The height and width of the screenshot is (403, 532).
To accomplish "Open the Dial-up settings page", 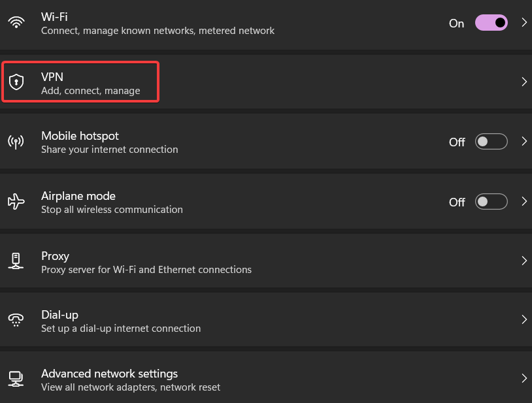I will coord(261,319).
